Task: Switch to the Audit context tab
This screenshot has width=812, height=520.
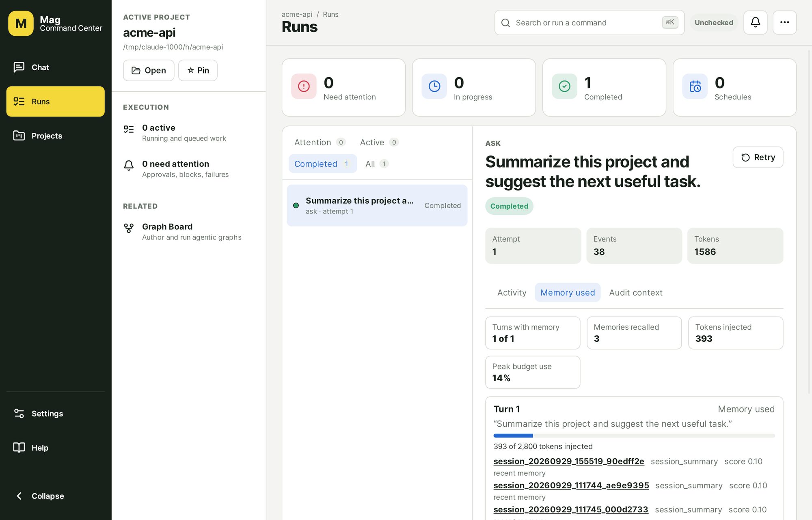Action: [x=636, y=293]
